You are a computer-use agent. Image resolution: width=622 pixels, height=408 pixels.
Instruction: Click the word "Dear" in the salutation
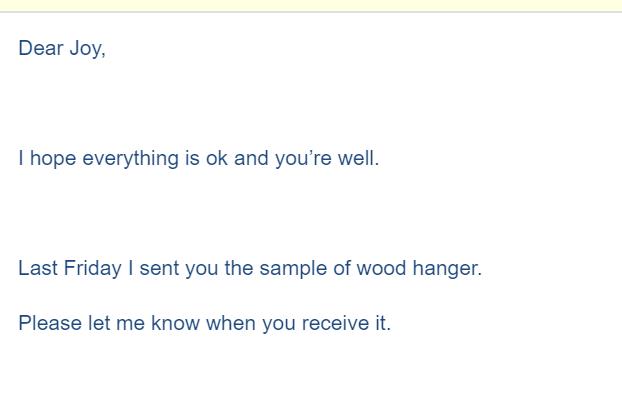coord(40,48)
